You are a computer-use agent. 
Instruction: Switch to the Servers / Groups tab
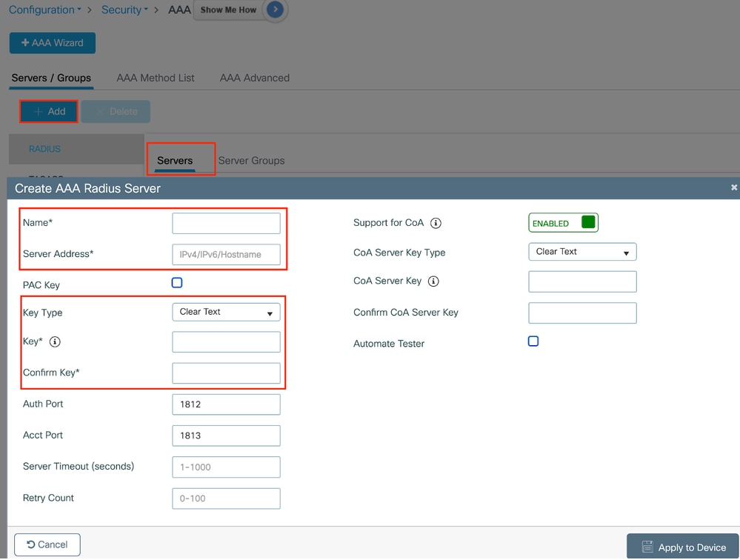pos(51,78)
